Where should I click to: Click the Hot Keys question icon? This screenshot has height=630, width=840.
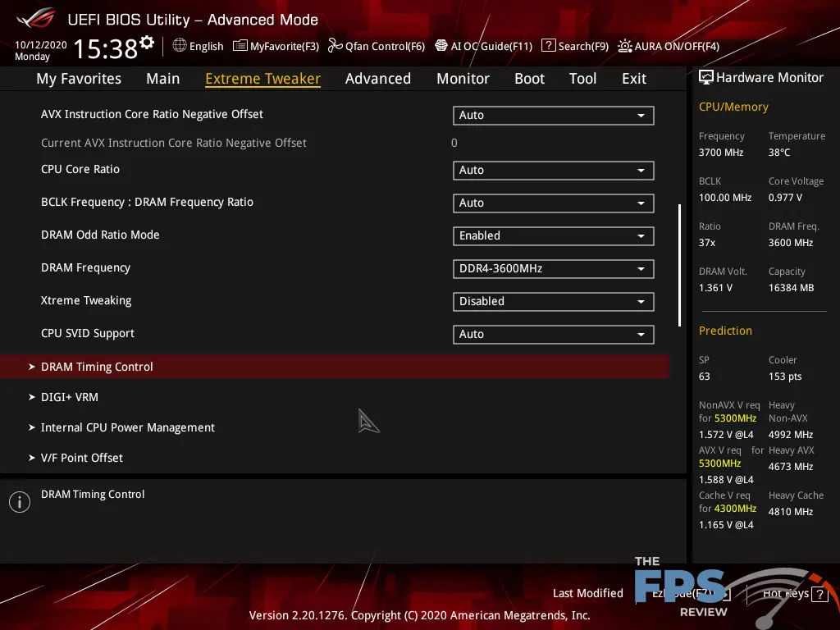[819, 594]
